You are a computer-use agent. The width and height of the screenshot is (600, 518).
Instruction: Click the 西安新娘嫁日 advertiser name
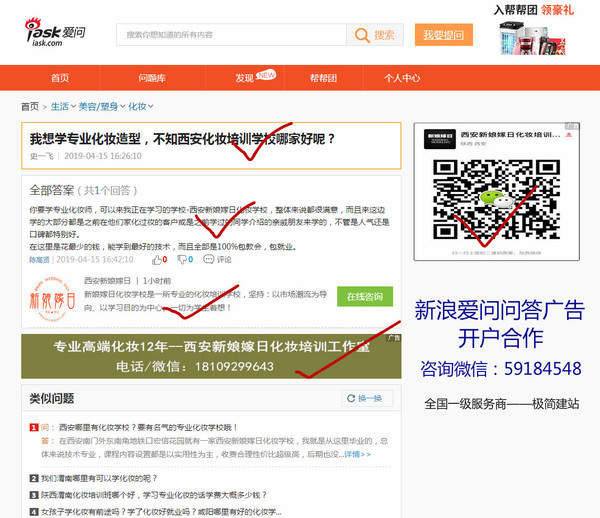(108, 281)
